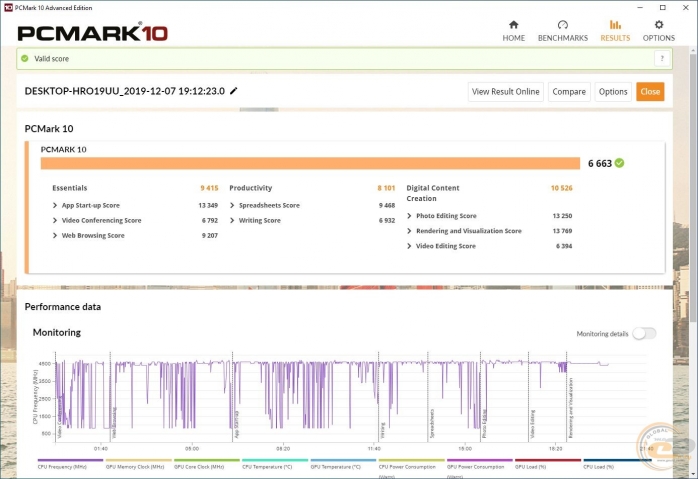698x479 pixels.
Task: Click Web Browsing marker in chart
Action: click(114, 423)
